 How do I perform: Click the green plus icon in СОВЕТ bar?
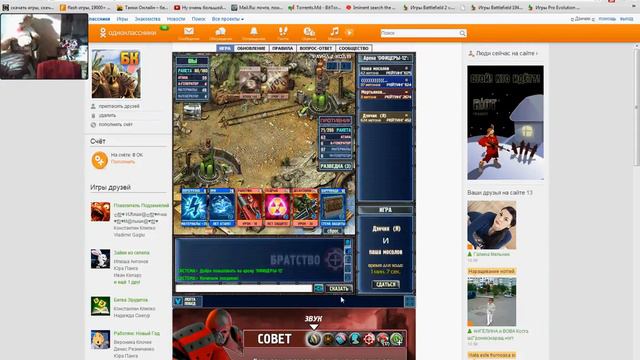[x=396, y=339]
